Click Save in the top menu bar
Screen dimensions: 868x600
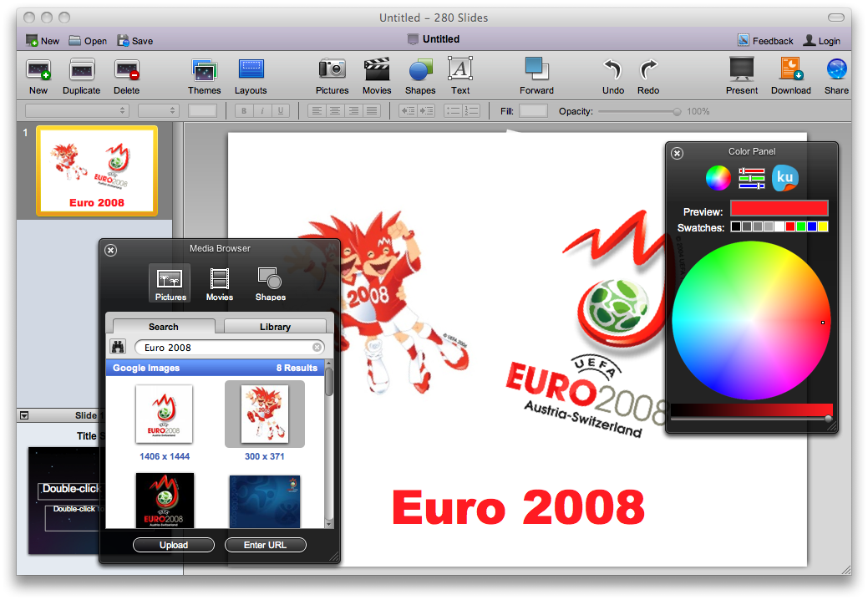135,41
